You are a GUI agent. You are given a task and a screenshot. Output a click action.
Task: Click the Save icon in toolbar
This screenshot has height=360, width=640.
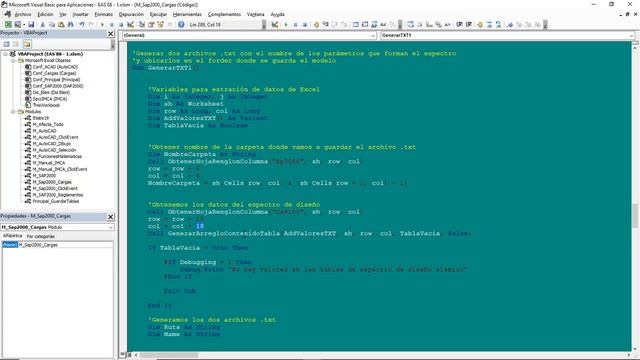[x=31, y=24]
